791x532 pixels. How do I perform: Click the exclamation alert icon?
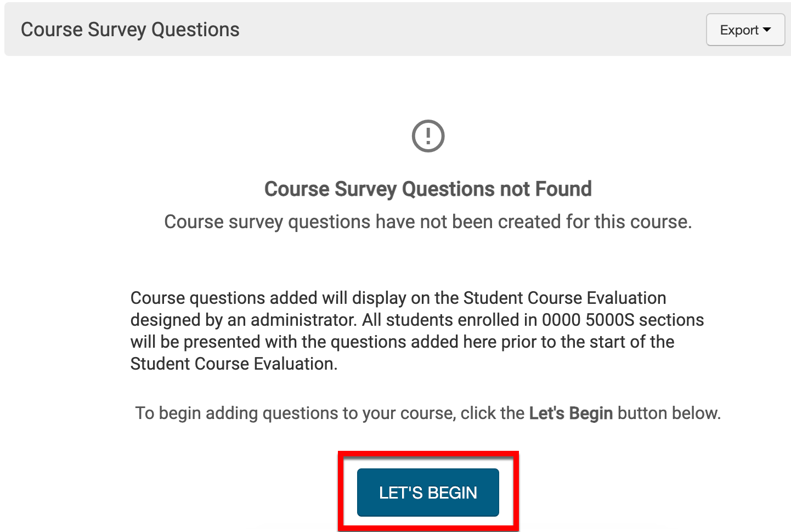point(428,136)
